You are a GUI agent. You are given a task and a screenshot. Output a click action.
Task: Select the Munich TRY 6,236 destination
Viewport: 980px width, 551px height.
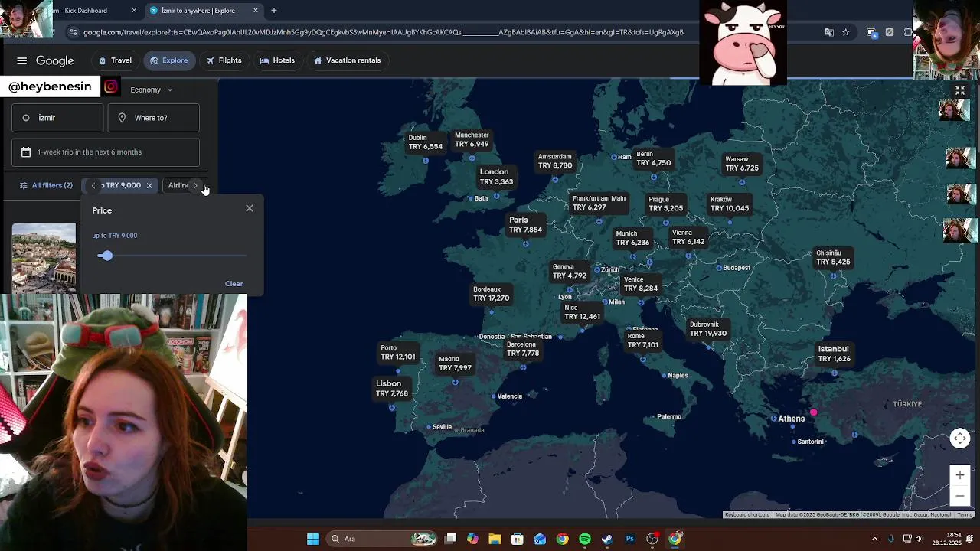pyautogui.click(x=632, y=238)
